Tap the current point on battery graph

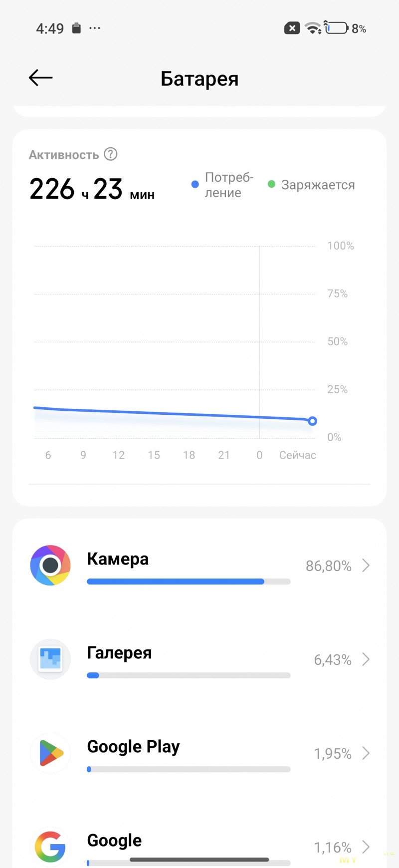click(312, 421)
